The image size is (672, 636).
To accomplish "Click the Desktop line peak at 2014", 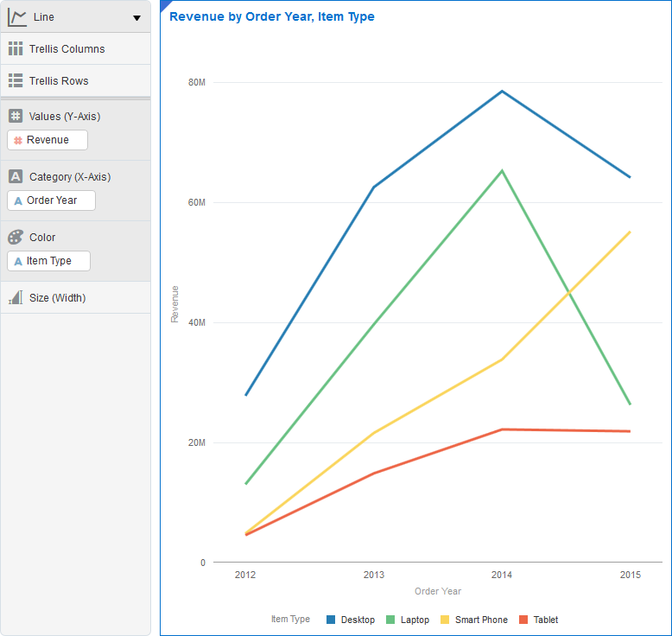I will [502, 92].
